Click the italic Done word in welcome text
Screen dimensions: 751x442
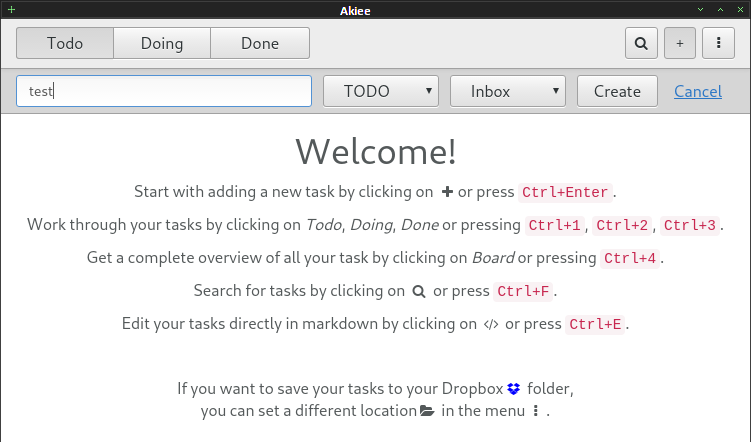420,225
